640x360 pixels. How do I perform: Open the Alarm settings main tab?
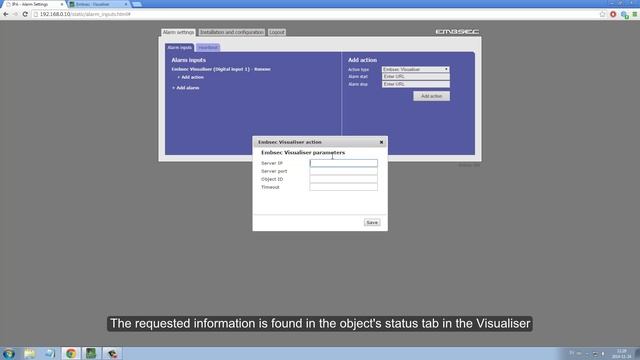[x=178, y=32]
